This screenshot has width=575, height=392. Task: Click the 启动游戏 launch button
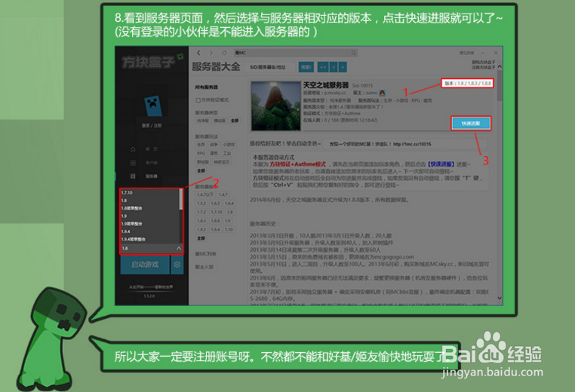pyautogui.click(x=145, y=265)
